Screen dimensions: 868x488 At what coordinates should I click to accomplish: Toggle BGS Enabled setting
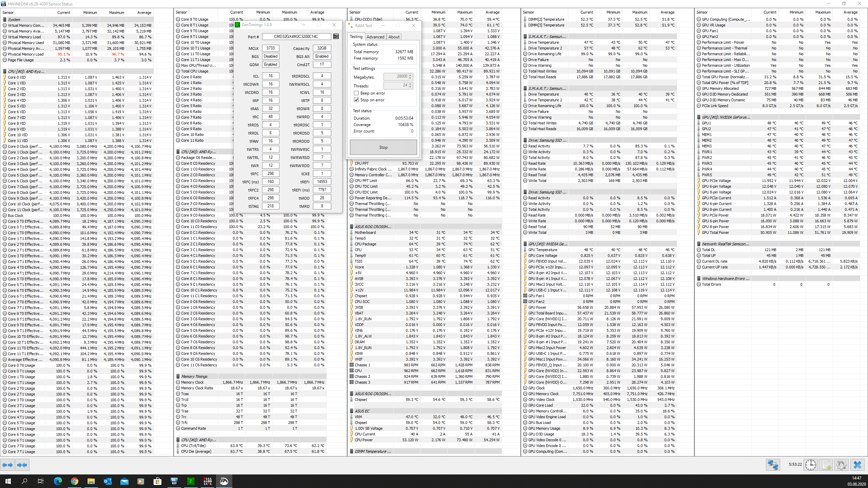(271, 56)
